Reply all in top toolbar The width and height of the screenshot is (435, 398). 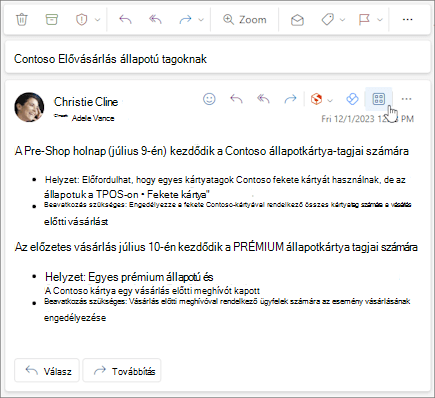pos(155,20)
